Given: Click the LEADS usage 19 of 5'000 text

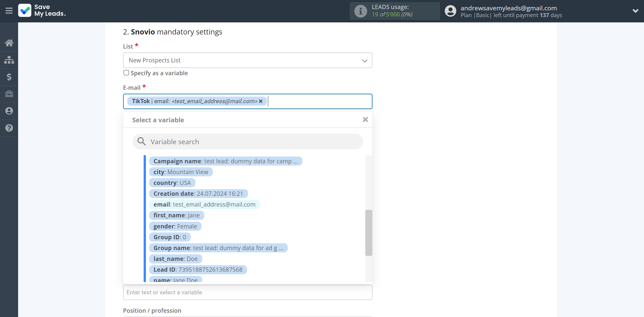Looking at the screenshot, I should point(392,14).
